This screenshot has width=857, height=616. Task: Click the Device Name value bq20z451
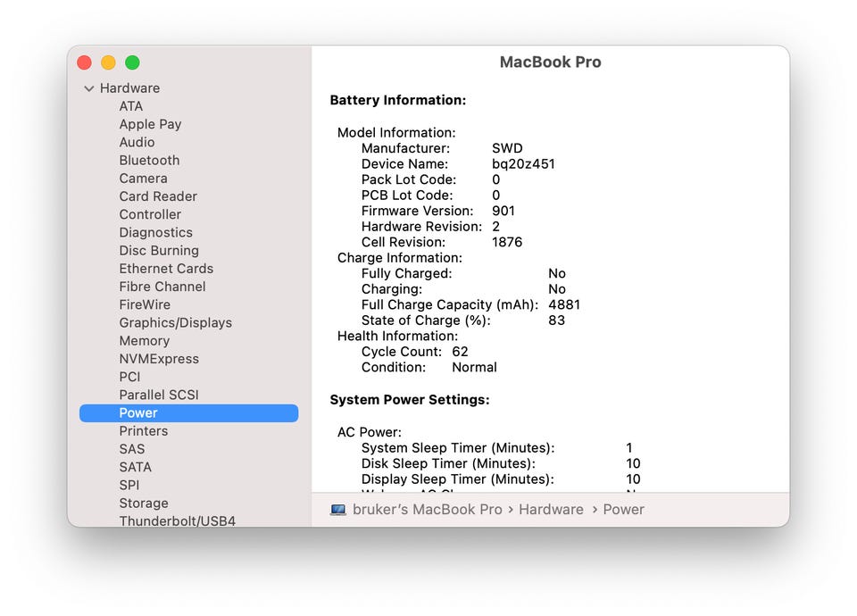523,164
